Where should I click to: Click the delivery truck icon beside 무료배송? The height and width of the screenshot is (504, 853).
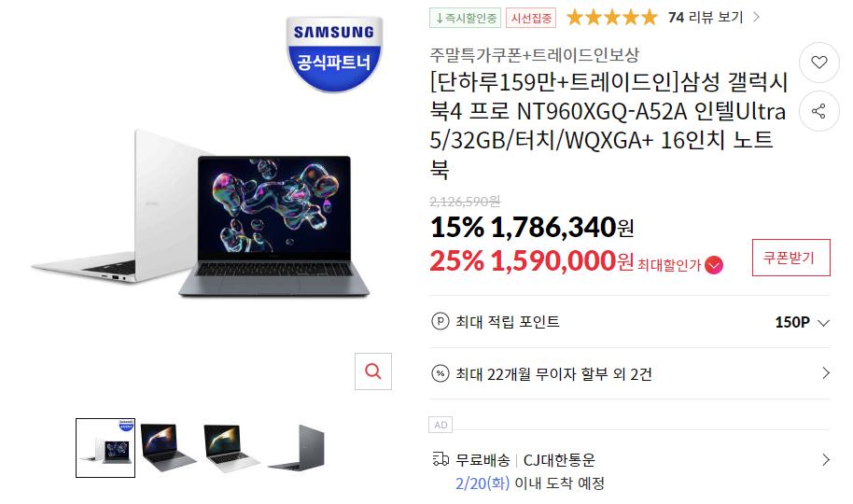pyautogui.click(x=440, y=459)
